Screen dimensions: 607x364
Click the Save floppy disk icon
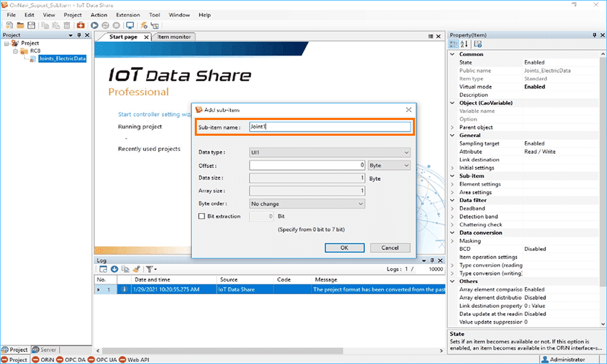pos(32,25)
